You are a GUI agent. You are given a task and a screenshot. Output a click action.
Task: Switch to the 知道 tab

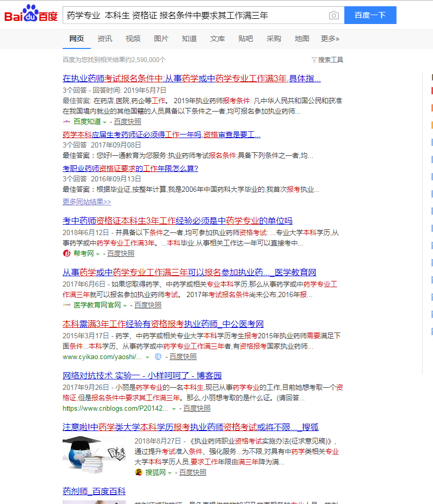click(189, 39)
